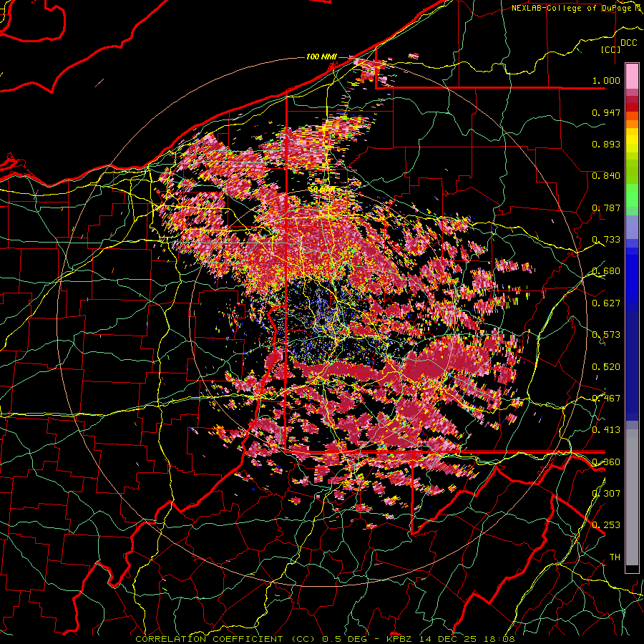Viewport: 644px width, 644px height.
Task: Click the 50 NMI range ring label
Action: click(x=322, y=190)
